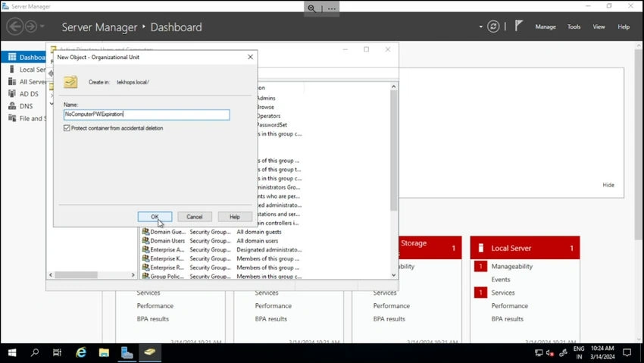Maximize the Active Directory Users and Computers window
The image size is (644, 363).
click(x=366, y=49)
